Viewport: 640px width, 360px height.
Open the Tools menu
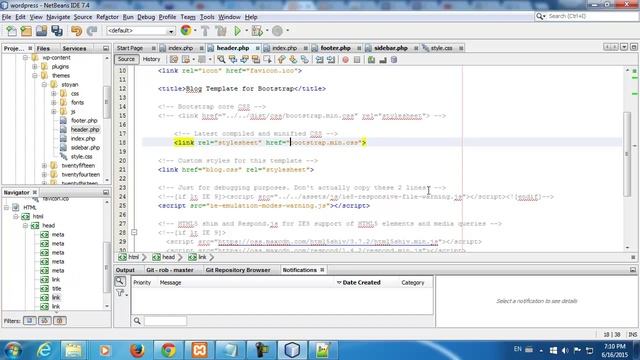coord(207,17)
